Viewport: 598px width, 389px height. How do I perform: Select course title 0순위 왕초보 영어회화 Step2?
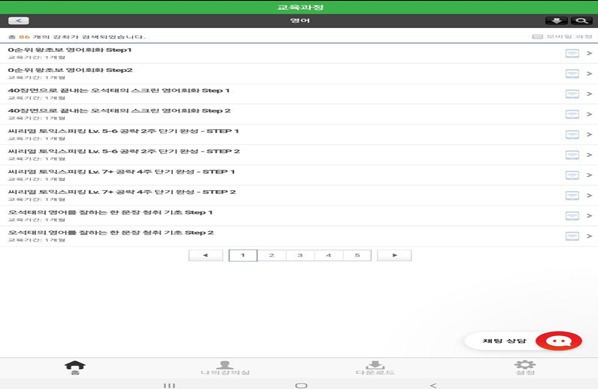click(x=70, y=70)
